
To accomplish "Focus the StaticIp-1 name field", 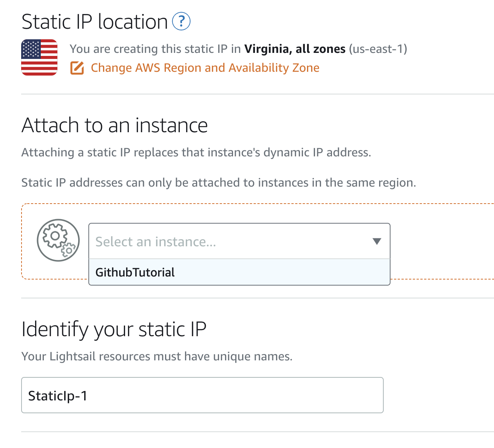I will pyautogui.click(x=202, y=395).
